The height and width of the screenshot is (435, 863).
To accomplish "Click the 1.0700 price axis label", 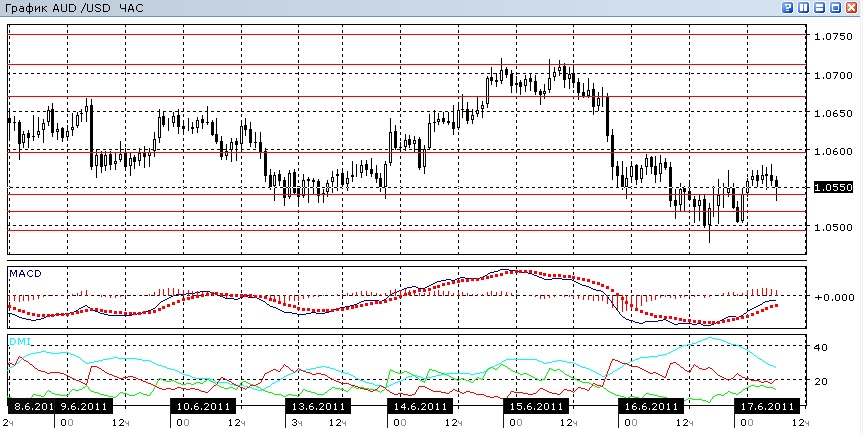I will pos(833,75).
